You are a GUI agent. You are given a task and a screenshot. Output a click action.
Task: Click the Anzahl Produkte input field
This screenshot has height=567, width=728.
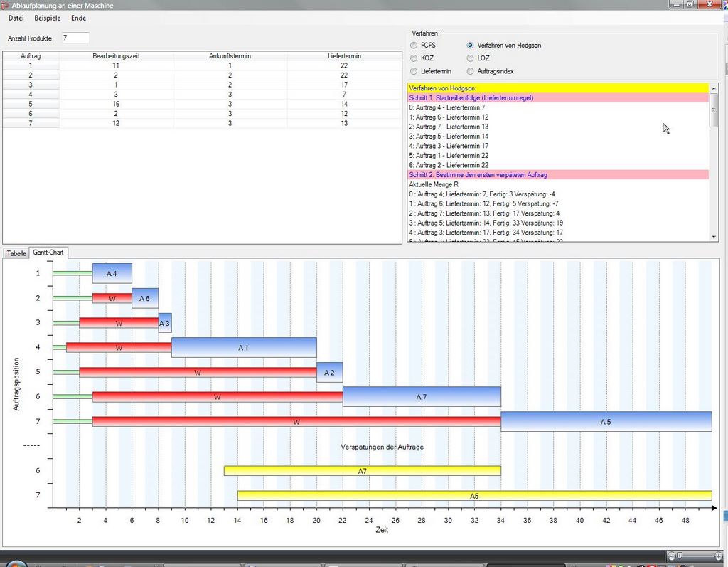point(75,38)
